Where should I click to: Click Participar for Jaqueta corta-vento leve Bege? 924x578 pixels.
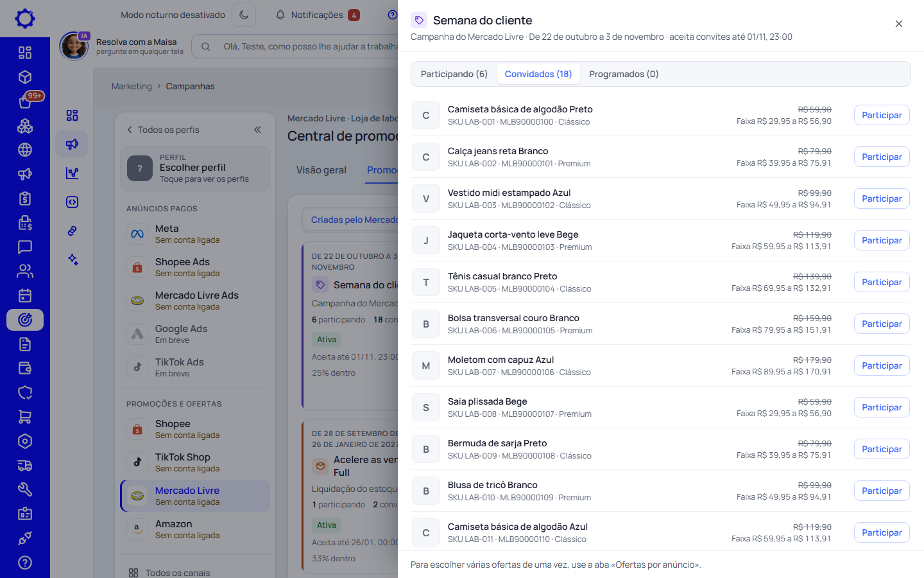882,240
